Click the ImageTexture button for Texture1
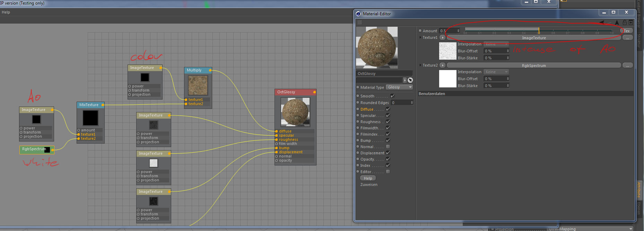644x231 pixels. pos(534,38)
